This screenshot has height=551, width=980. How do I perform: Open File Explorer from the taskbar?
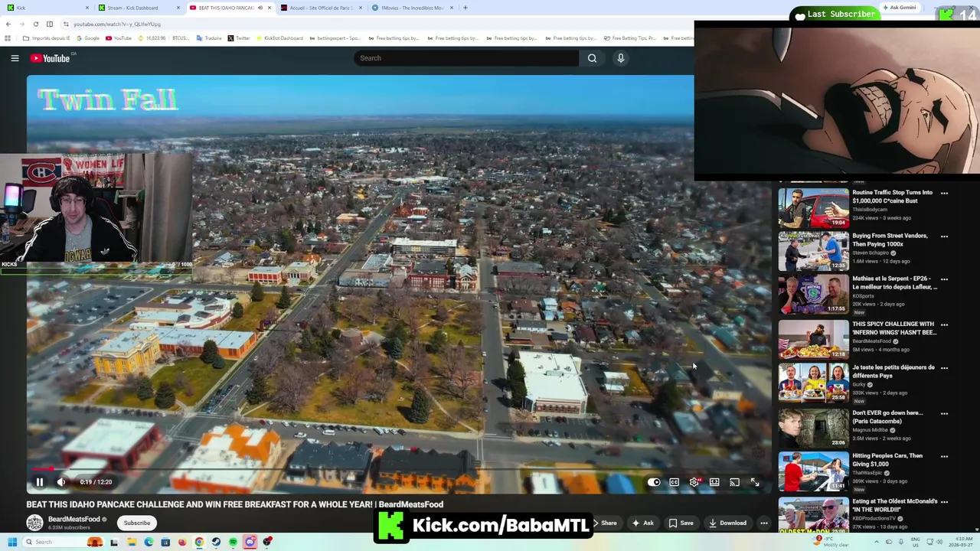tap(132, 542)
